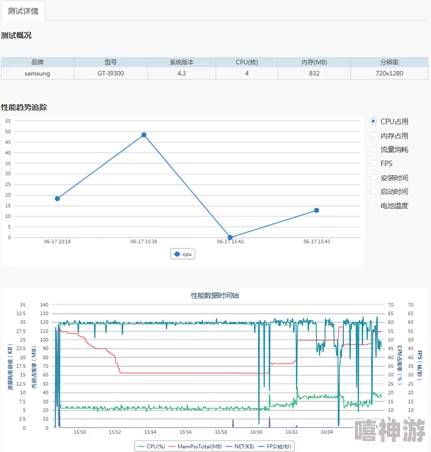
Task: Click the 内存(MB) column header
Action: 314,62
